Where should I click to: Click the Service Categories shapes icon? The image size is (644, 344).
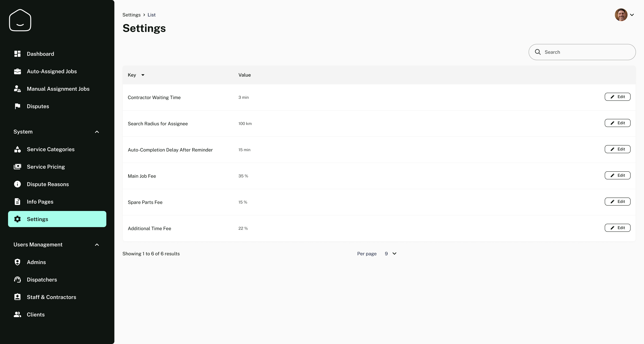[x=17, y=149]
